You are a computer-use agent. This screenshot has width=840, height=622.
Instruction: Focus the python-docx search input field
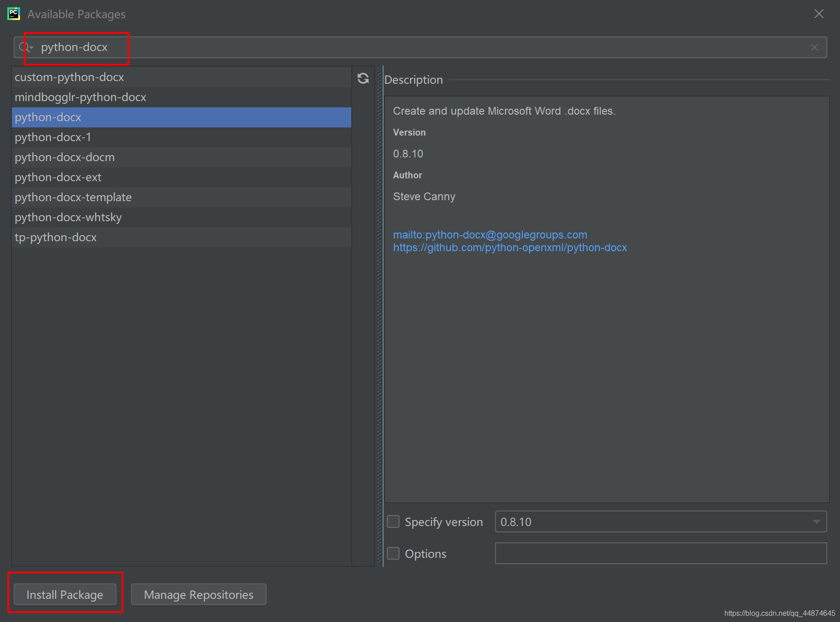tap(420, 47)
